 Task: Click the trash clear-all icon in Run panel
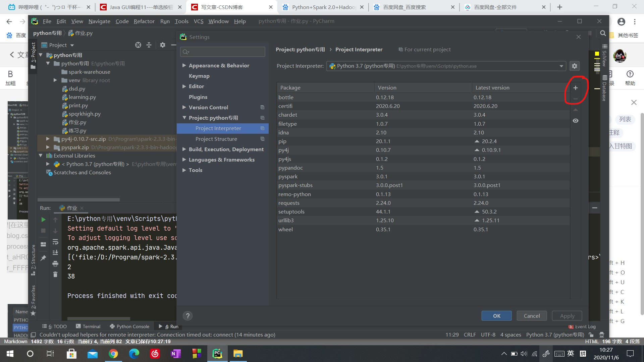coord(55,275)
